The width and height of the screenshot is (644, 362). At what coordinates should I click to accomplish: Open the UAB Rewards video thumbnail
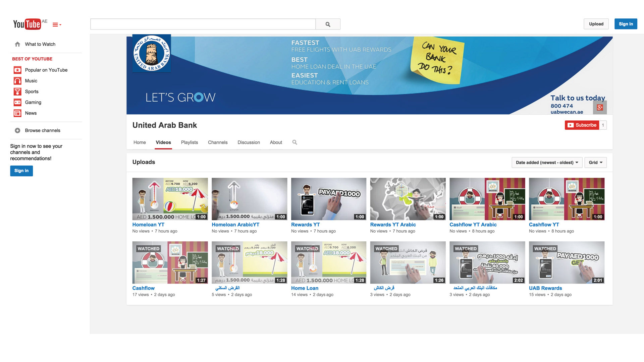click(567, 262)
